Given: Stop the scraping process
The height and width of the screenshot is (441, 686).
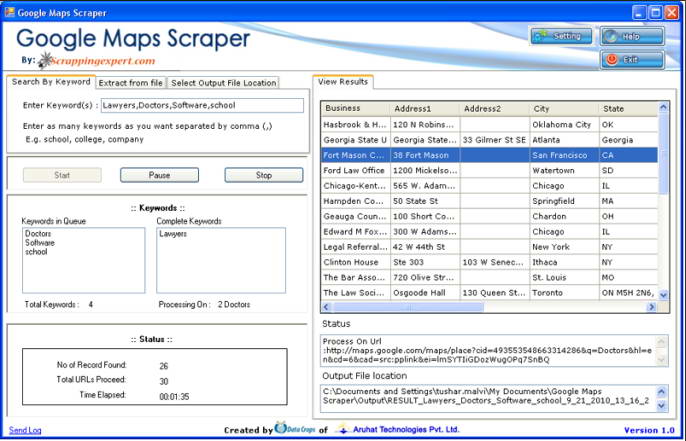Looking at the screenshot, I should (264, 175).
